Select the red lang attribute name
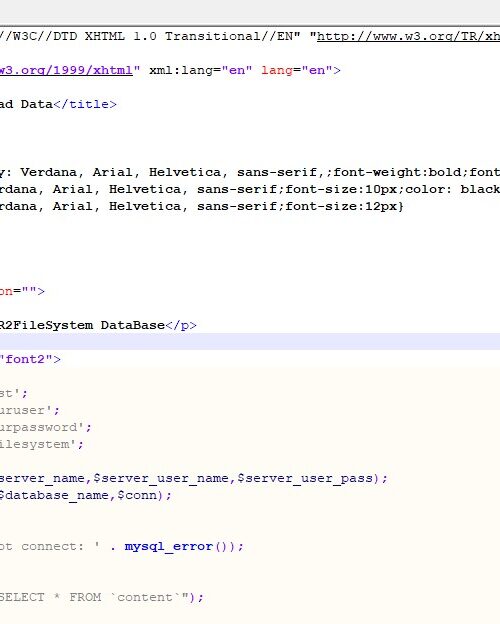The width and height of the screenshot is (500, 624). [x=277, y=70]
